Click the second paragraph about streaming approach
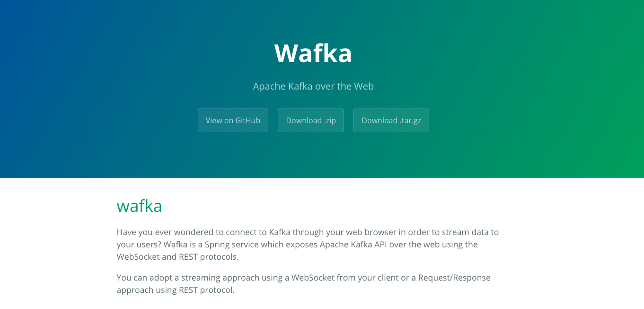This screenshot has width=644, height=309. click(303, 283)
